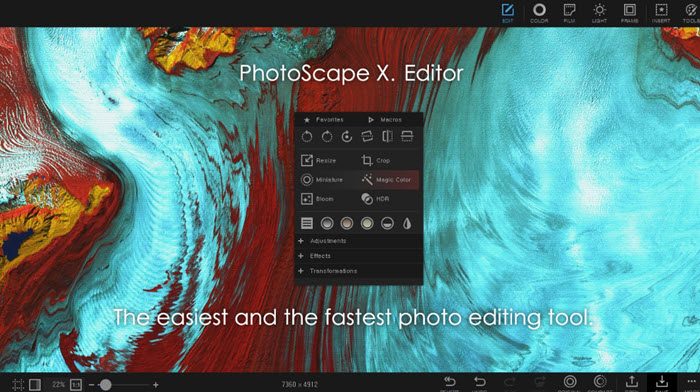Open the Macros section
This screenshot has height=392, width=700.
pos(385,120)
